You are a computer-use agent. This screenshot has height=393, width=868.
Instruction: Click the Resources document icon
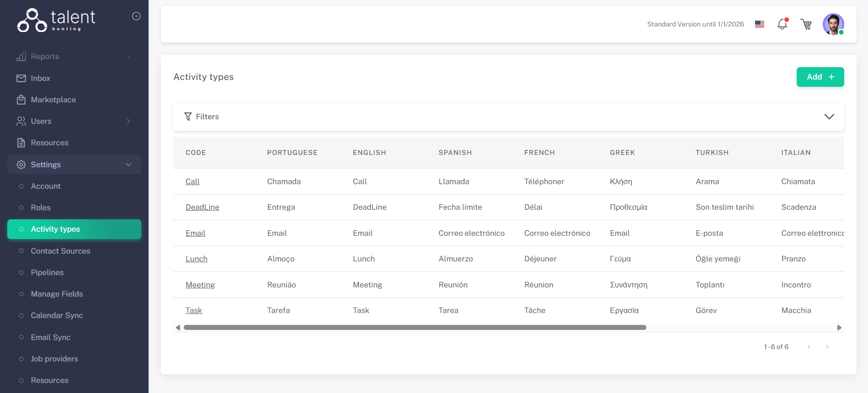[x=21, y=143]
